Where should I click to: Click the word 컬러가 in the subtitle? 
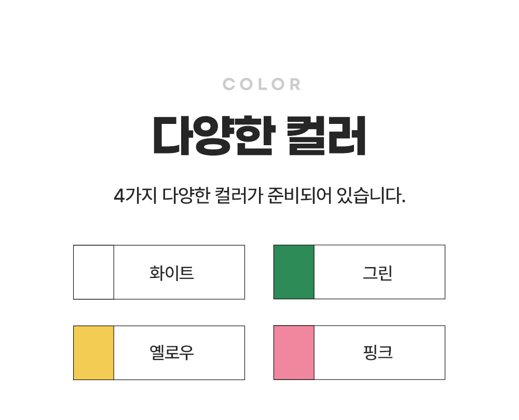[x=239, y=195]
